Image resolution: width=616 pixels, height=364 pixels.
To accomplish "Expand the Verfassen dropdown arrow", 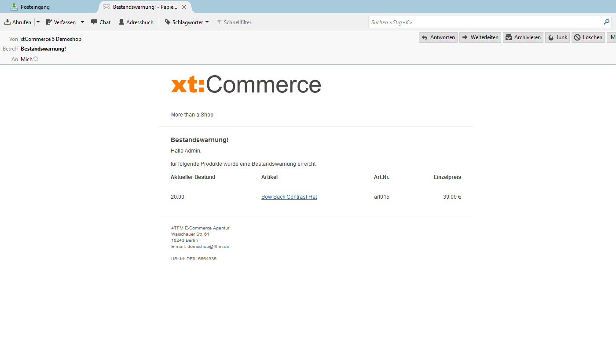I will [x=82, y=22].
